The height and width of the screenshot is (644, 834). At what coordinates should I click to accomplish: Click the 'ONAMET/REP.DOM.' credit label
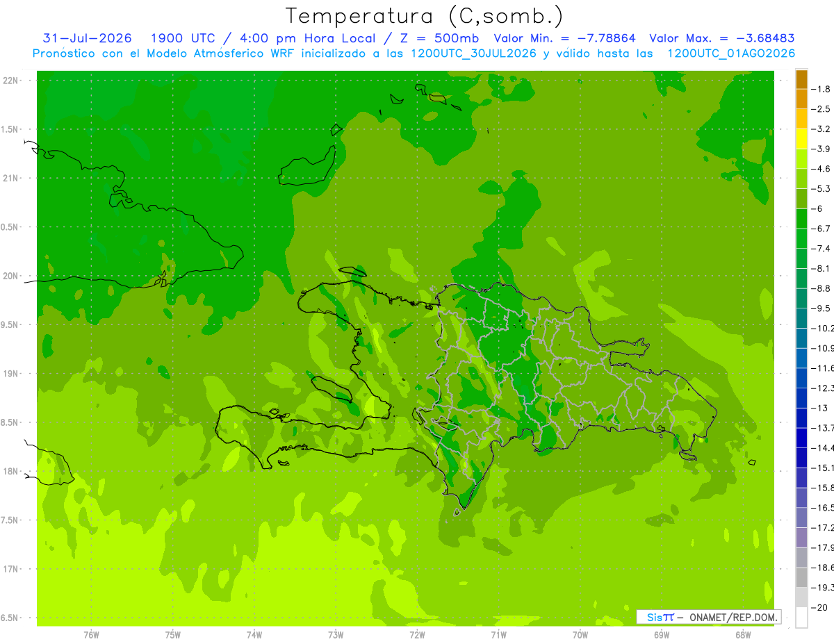(733, 618)
